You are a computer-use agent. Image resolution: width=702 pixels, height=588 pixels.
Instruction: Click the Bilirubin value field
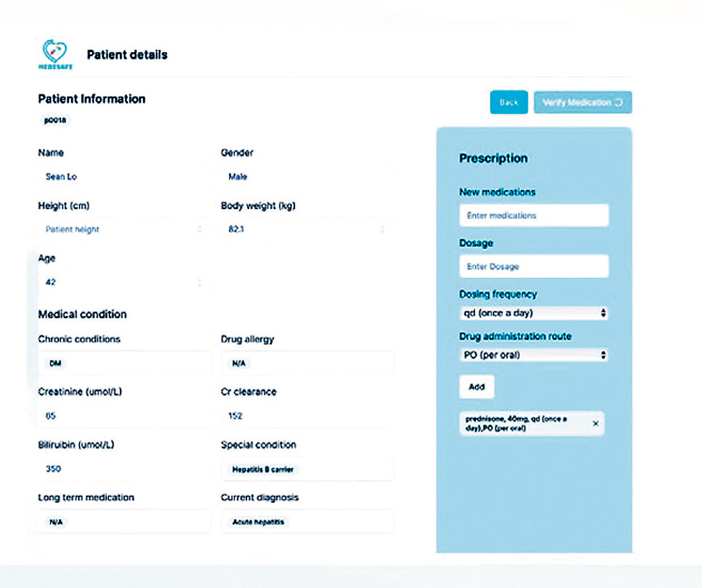click(x=124, y=469)
